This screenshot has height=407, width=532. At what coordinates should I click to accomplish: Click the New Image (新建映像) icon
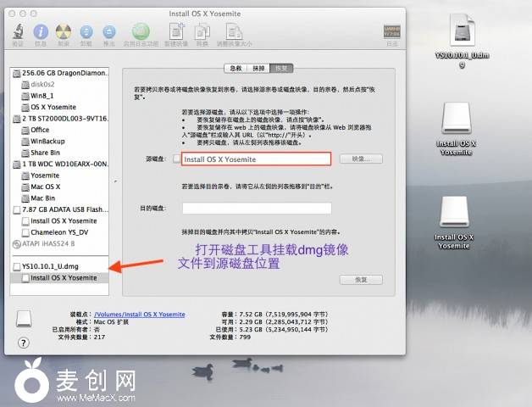[175, 32]
